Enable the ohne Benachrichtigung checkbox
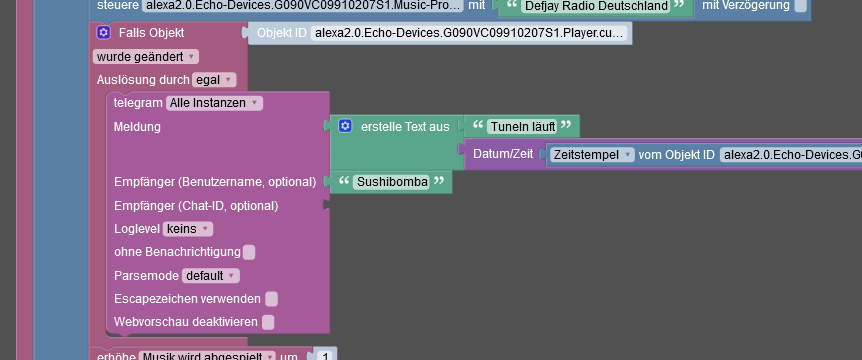Image resolution: width=862 pixels, height=360 pixels. pyautogui.click(x=249, y=252)
